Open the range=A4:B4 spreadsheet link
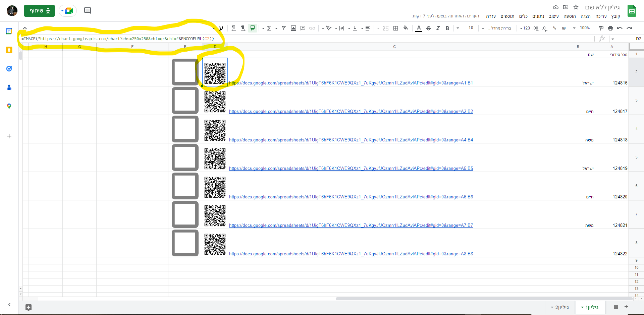644x315 pixels. [351, 140]
